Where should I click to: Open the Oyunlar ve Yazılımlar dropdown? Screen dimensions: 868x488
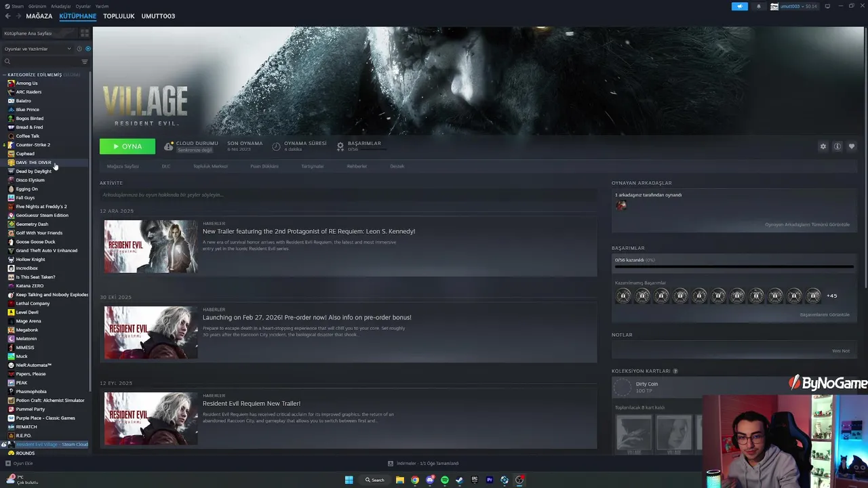[x=37, y=49]
